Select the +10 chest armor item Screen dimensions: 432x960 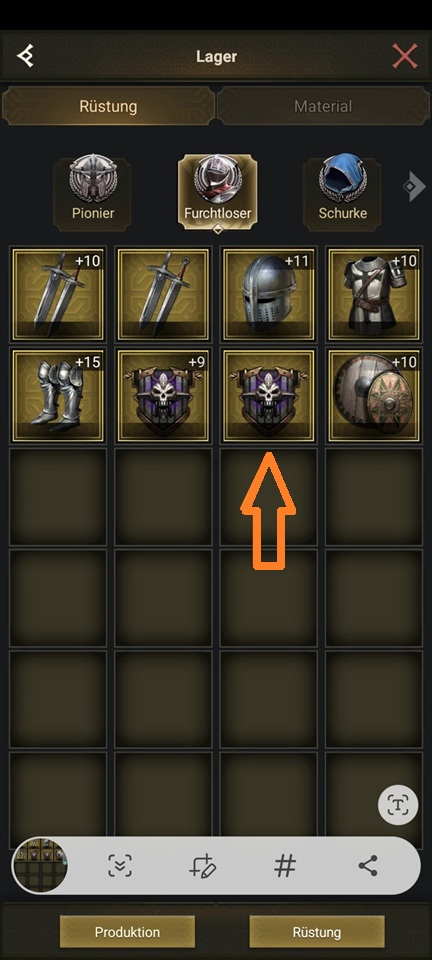(374, 294)
